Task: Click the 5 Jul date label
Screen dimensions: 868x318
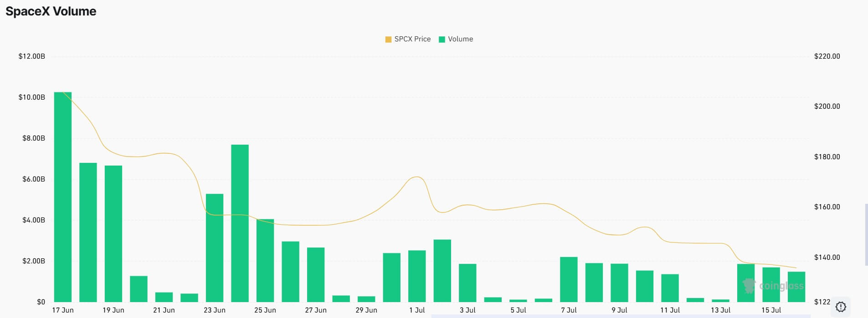Action: pos(518,310)
